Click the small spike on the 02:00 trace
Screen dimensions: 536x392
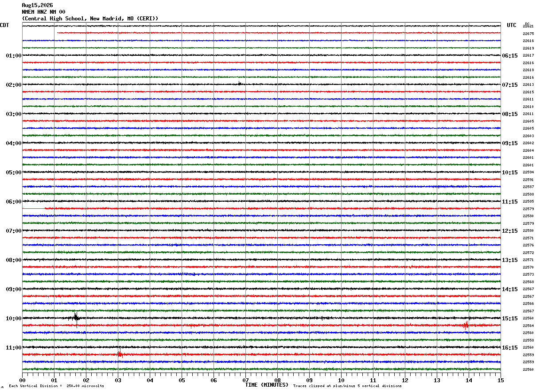(x=240, y=83)
